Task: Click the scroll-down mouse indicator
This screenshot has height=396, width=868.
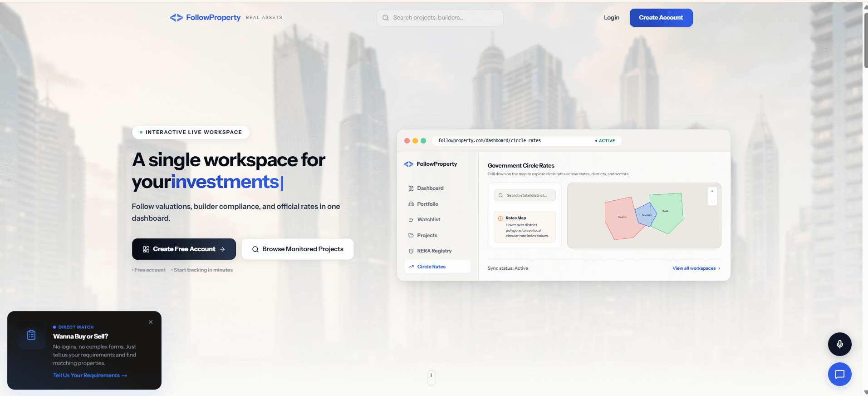Action: (432, 377)
